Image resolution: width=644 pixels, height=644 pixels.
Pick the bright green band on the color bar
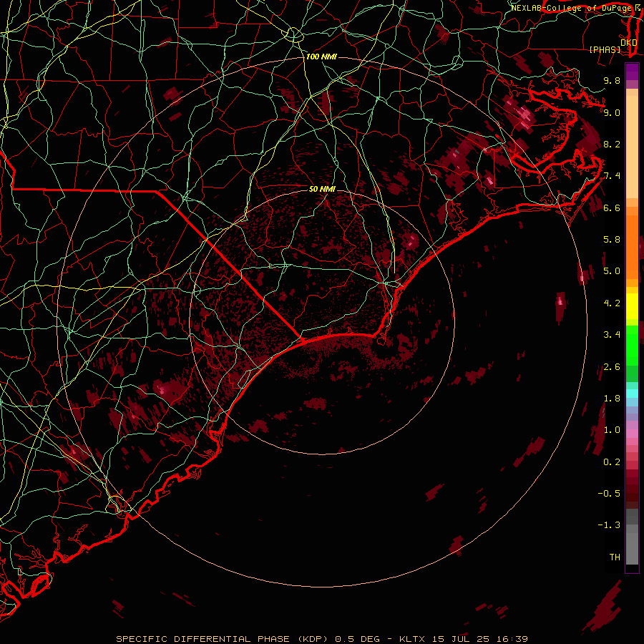point(632,345)
